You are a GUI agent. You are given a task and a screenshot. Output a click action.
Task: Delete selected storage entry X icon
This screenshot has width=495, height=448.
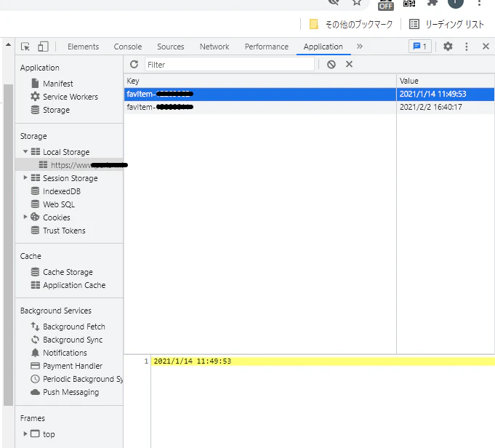tap(349, 64)
